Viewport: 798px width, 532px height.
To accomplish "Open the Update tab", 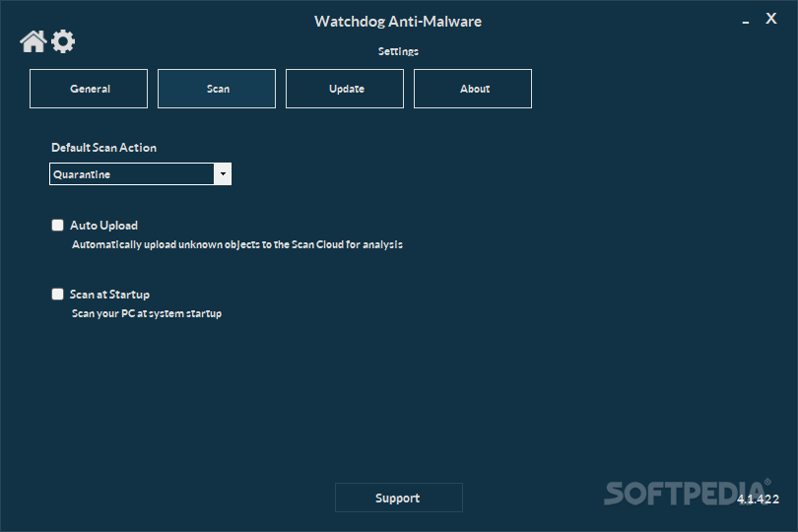I will (x=345, y=89).
